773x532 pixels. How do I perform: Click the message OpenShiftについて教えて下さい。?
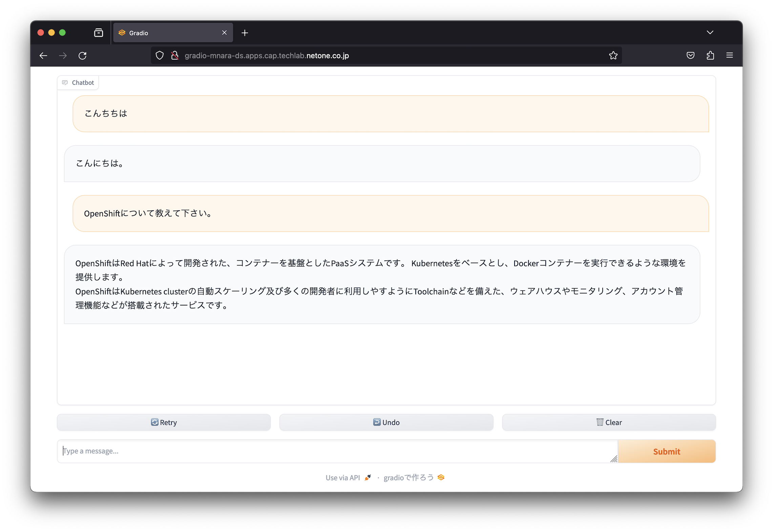point(391,213)
